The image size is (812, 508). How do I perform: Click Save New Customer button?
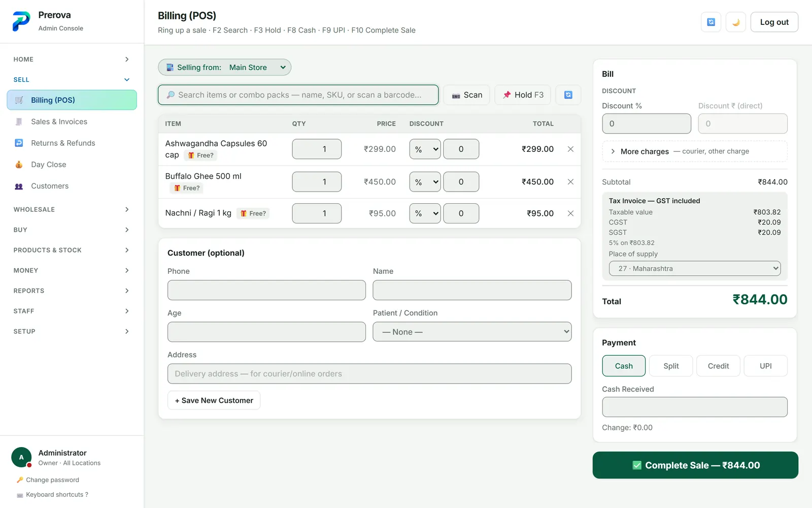pos(214,400)
